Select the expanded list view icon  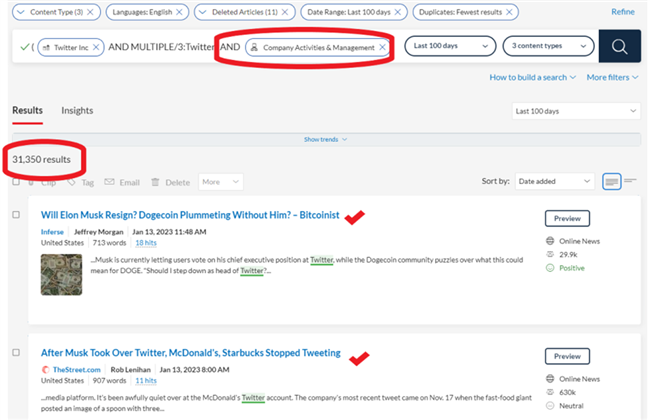pyautogui.click(x=611, y=182)
